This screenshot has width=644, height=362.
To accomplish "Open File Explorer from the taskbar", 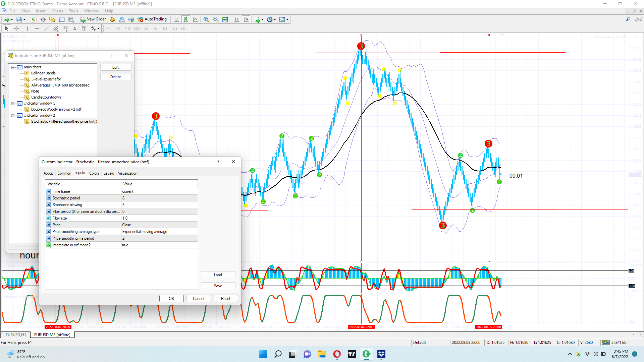I will click(x=322, y=354).
